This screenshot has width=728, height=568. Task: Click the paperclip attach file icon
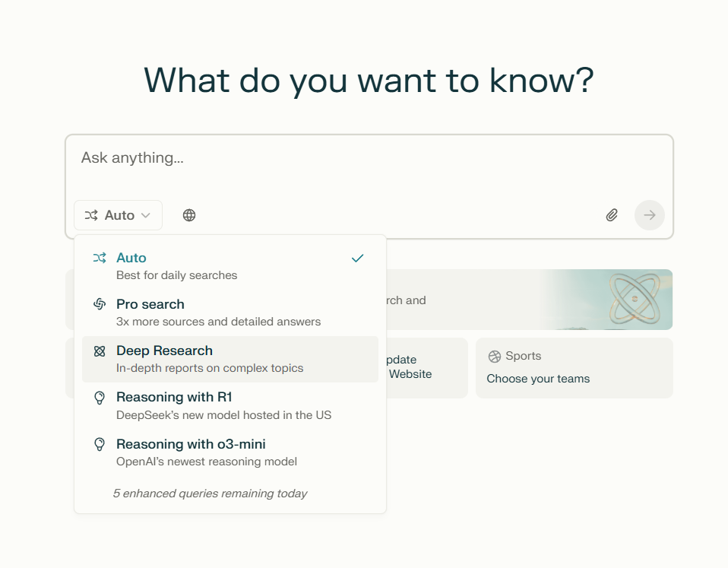pyautogui.click(x=612, y=215)
